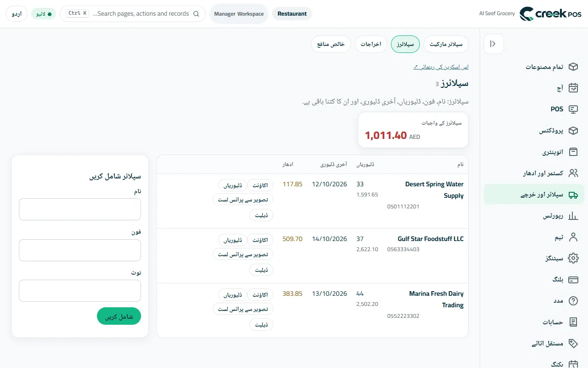
Task: Change language with the اردو button
Action: [x=17, y=14]
